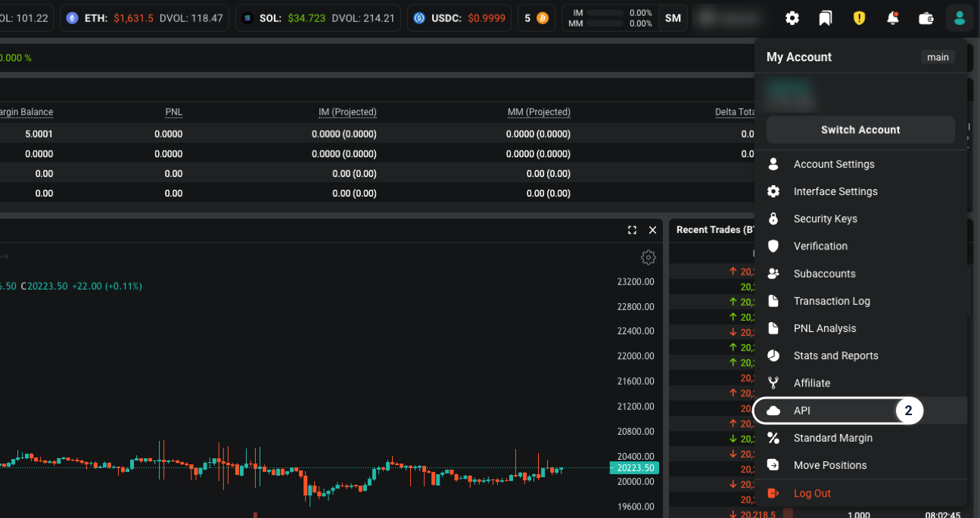
Task: Open the settings gear in top bar
Action: [792, 18]
